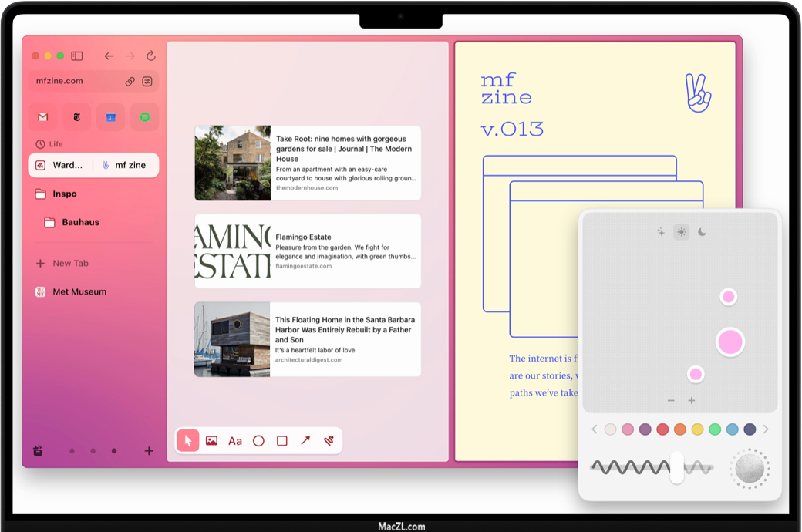
Task: Pick the square shape tool
Action: pos(282,441)
